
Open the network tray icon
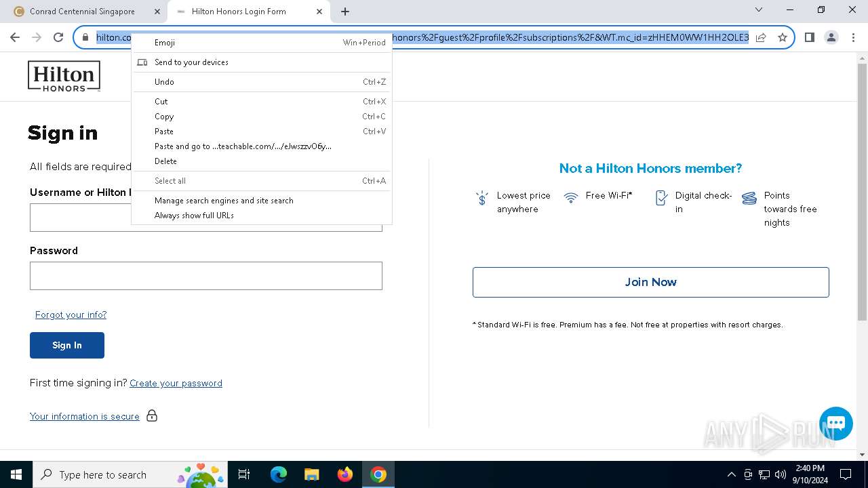[x=764, y=474]
